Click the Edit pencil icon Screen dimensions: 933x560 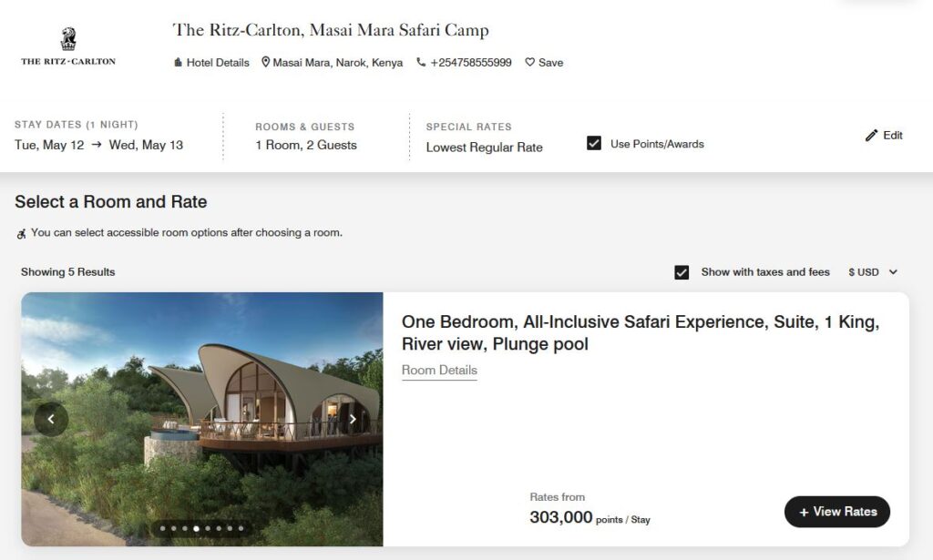(872, 136)
